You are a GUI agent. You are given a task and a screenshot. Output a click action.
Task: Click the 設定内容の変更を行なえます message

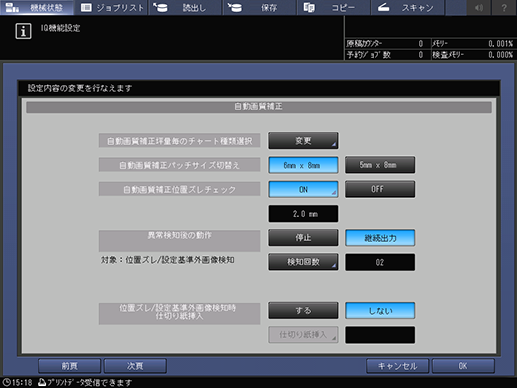pyautogui.click(x=80, y=88)
